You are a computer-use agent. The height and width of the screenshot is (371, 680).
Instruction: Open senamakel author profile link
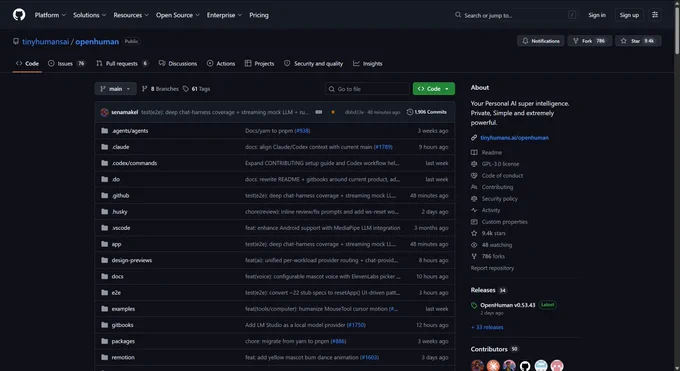click(124, 112)
